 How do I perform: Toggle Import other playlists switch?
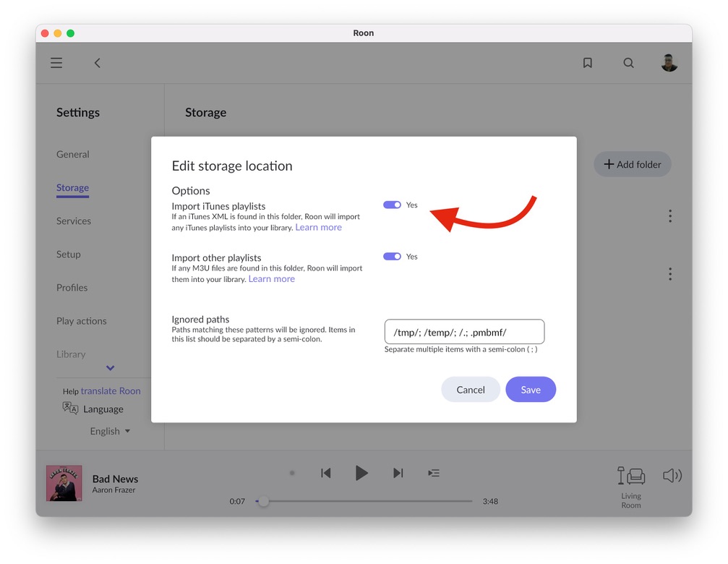392,256
